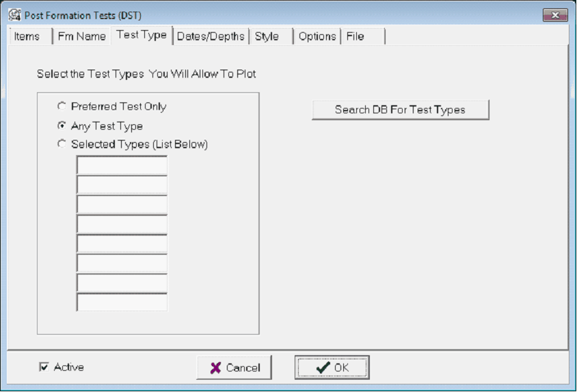Image resolution: width=577 pixels, height=392 pixels.
Task: Click the second test type input field
Action: pyautogui.click(x=122, y=185)
